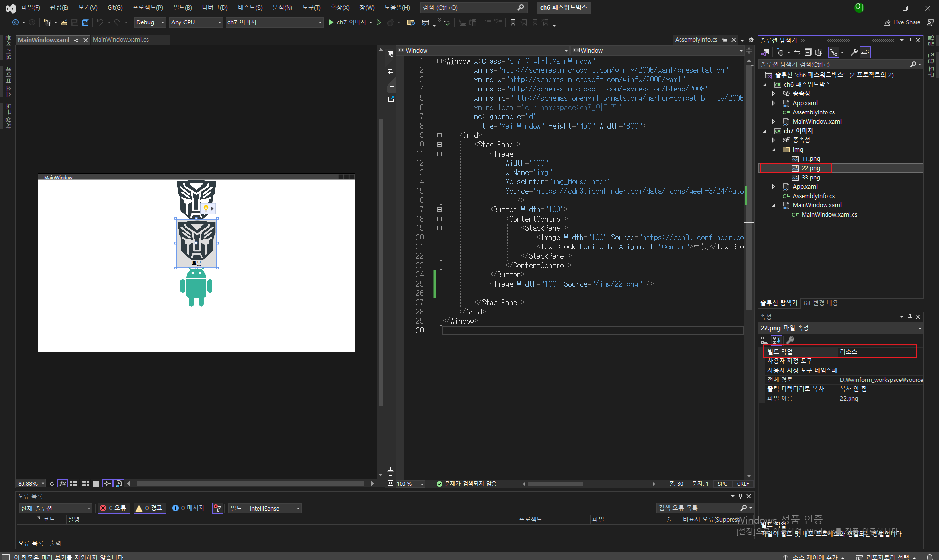
Task: Sync with active document in Solution Explorer
Action: pyautogui.click(x=797, y=52)
